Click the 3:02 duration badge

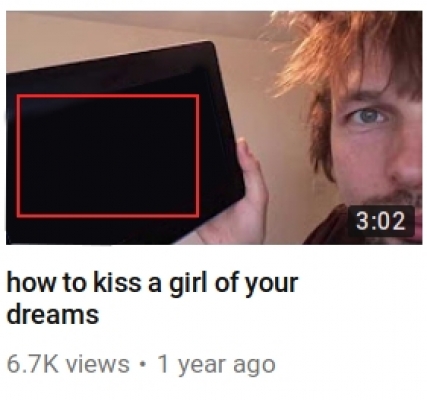[x=381, y=221]
